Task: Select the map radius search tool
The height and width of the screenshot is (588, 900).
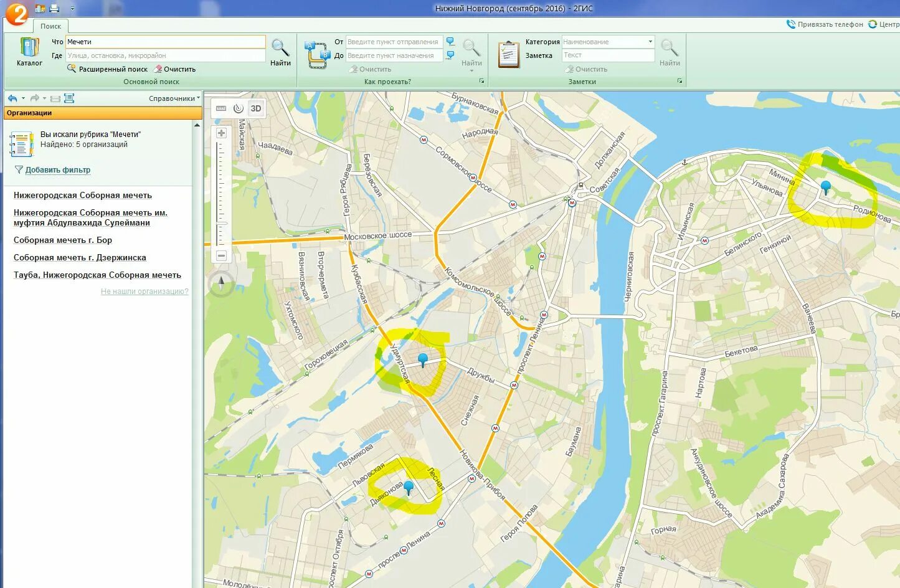Action: pos(239,108)
